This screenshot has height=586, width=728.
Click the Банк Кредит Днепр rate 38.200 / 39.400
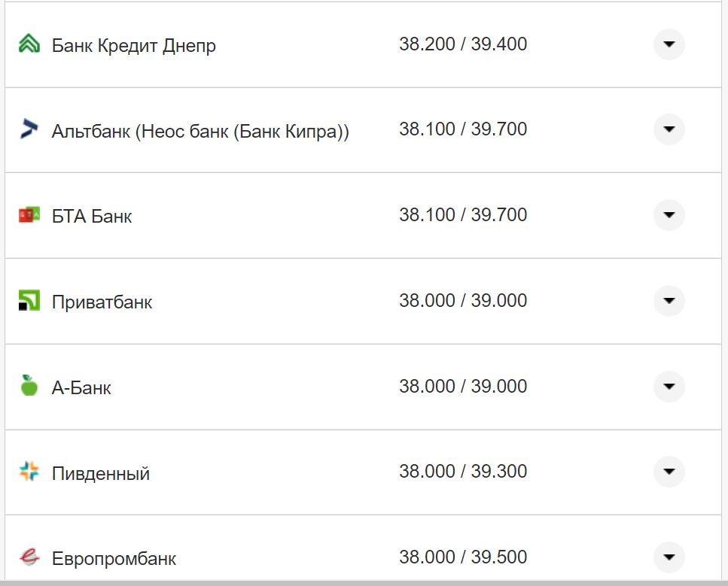coord(463,44)
